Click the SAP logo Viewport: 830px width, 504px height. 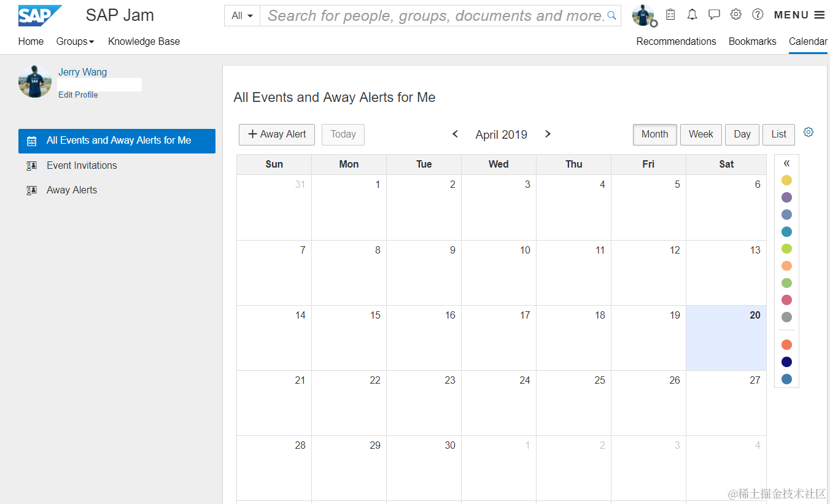tap(40, 15)
